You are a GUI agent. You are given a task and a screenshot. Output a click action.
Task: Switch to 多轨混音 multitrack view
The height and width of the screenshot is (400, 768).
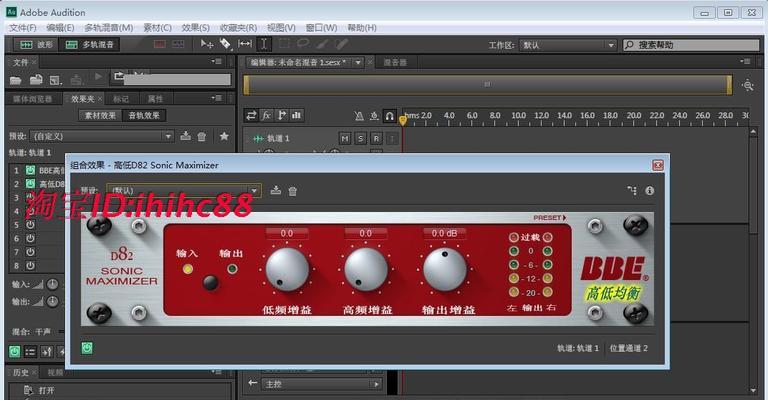pos(89,45)
